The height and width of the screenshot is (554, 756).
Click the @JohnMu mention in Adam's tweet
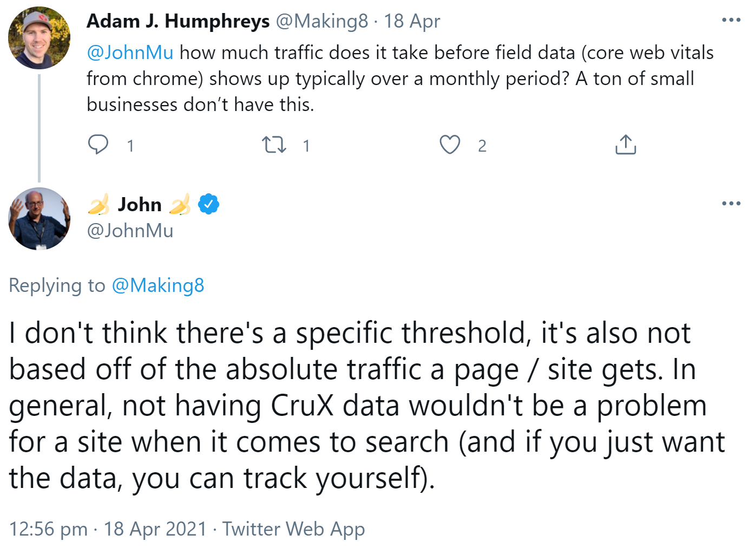tap(130, 53)
